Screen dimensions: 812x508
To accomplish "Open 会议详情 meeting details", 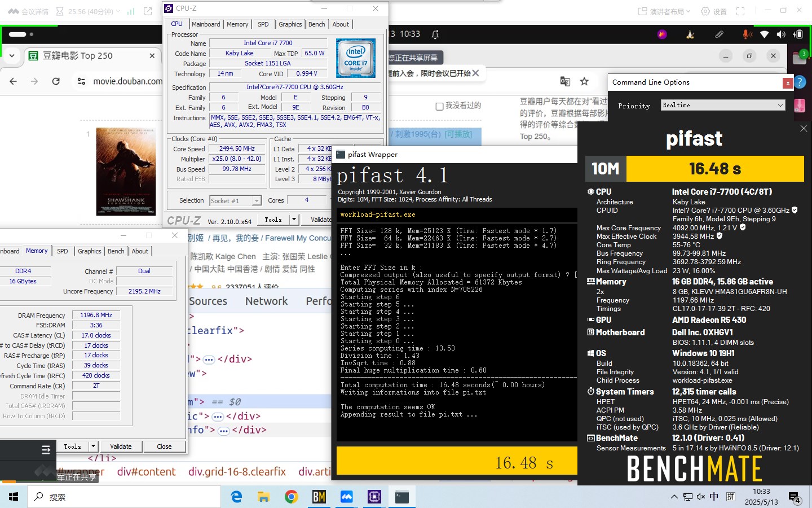I will [x=28, y=11].
